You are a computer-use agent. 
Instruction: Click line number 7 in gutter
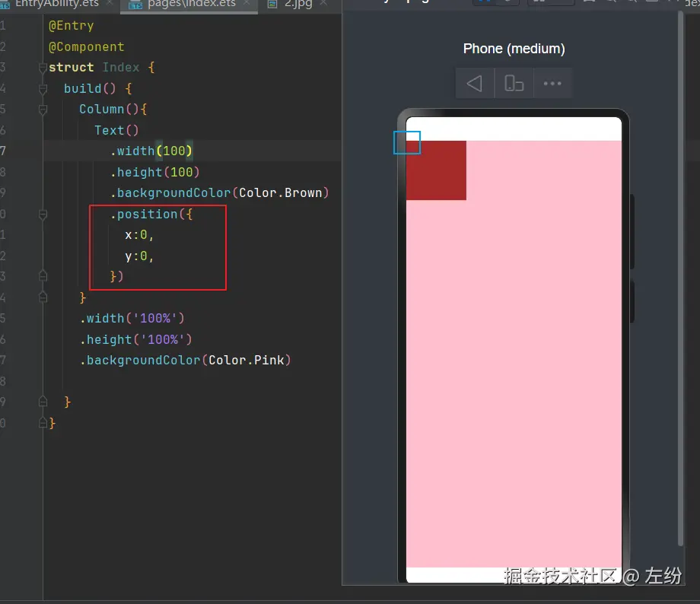(3, 151)
